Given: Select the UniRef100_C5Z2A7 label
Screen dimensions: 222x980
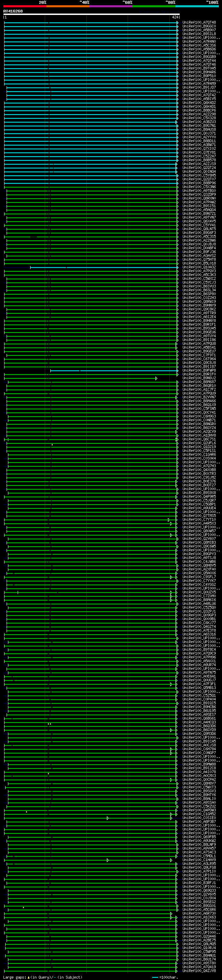Looking at the screenshot, I should pos(199,156).
